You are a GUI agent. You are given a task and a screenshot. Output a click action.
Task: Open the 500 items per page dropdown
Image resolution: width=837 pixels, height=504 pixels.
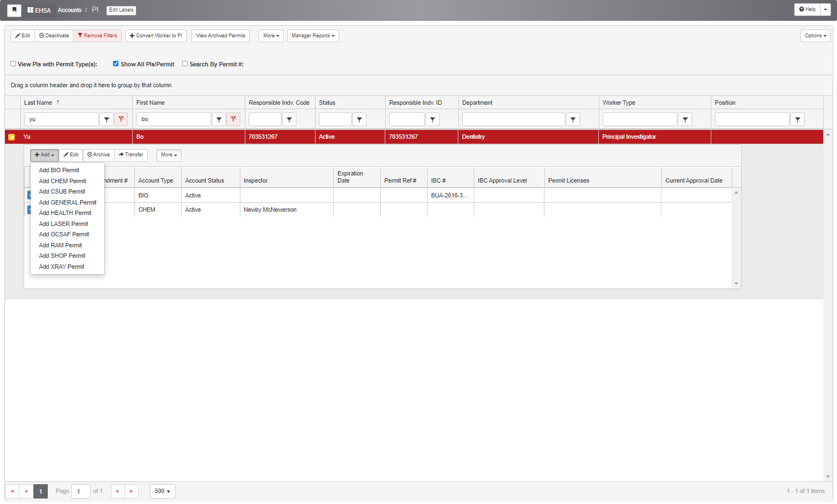pos(162,491)
